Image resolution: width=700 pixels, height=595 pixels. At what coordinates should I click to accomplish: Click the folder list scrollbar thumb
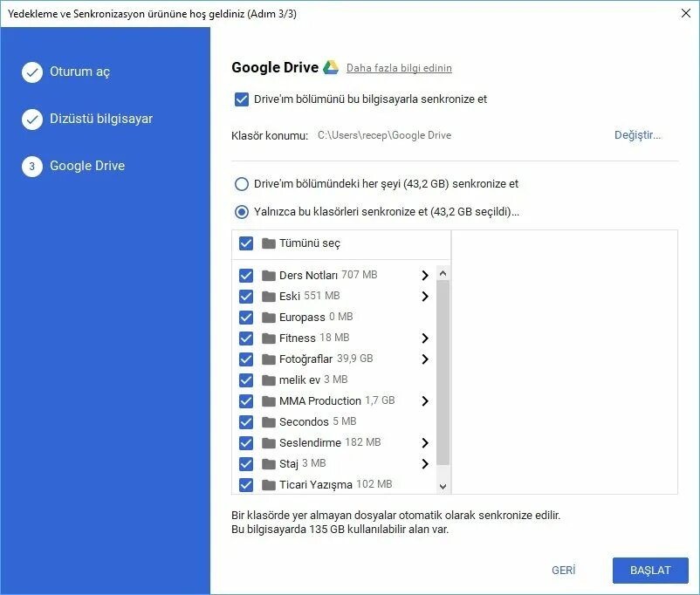tap(443, 373)
